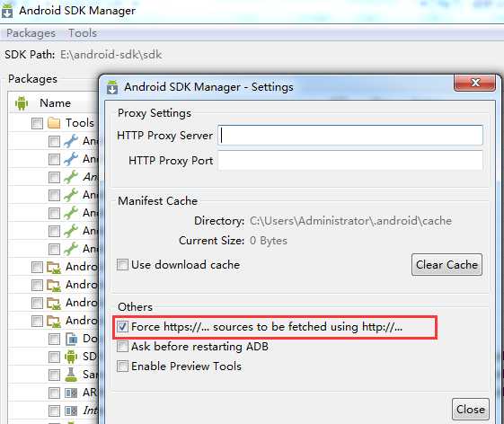Enable the Use download cache checkbox

[x=122, y=265]
